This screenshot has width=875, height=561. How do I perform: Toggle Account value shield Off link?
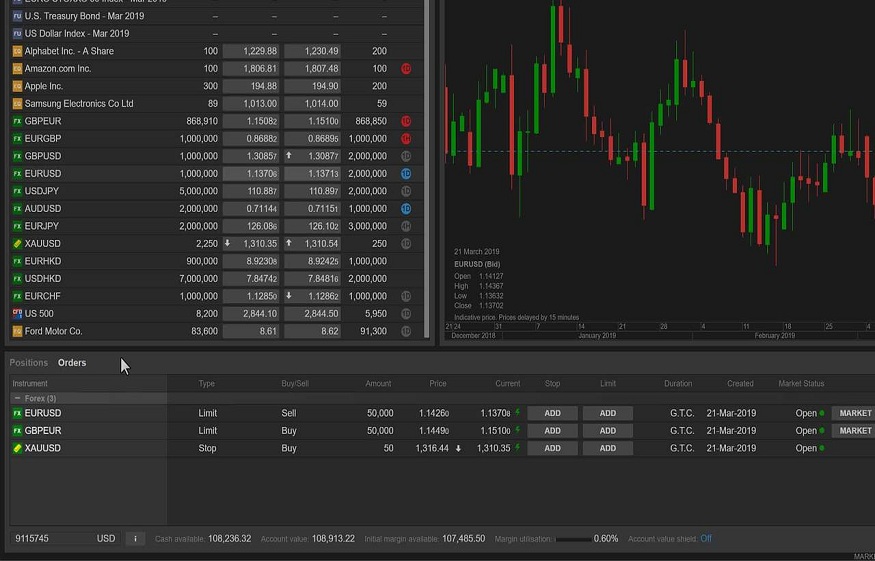click(x=706, y=539)
